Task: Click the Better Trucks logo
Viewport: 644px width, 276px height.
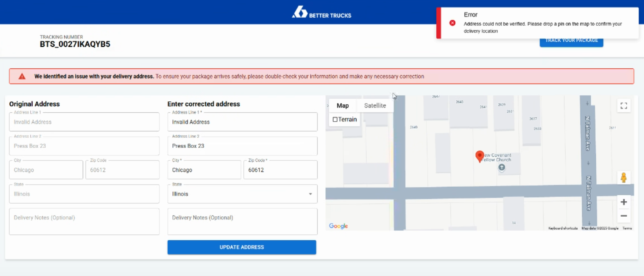Action: coord(321,12)
